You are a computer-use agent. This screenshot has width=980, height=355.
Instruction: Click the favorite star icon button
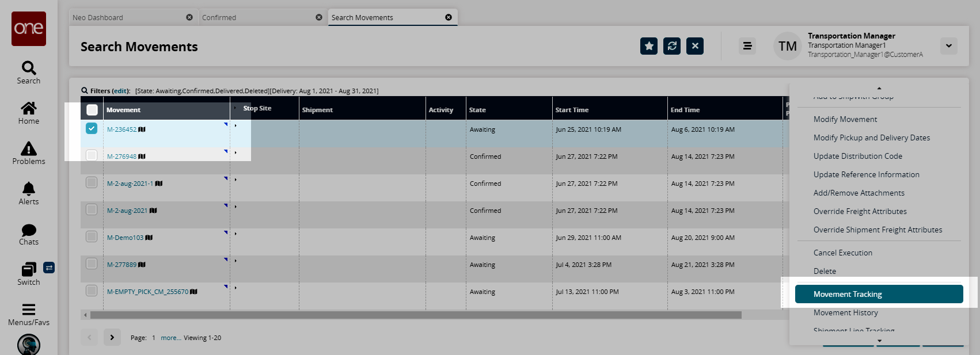click(x=649, y=46)
